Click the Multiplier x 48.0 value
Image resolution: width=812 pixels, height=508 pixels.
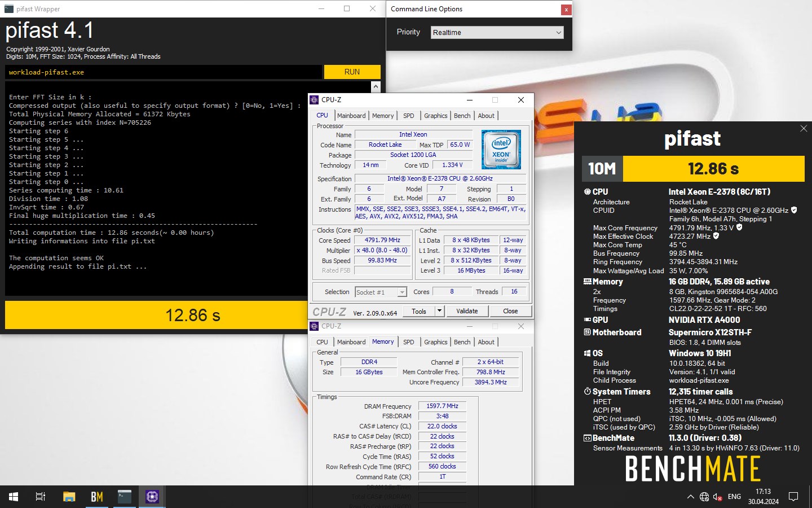tap(382, 250)
